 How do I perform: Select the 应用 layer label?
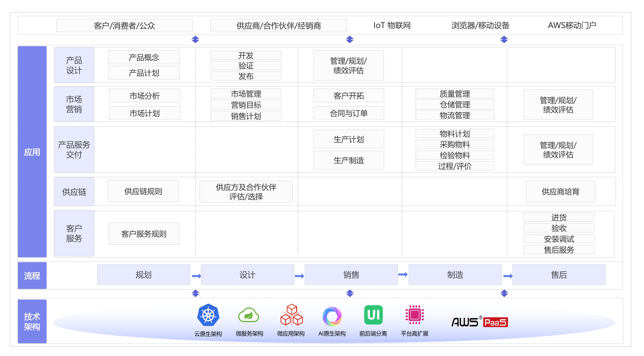[32, 152]
